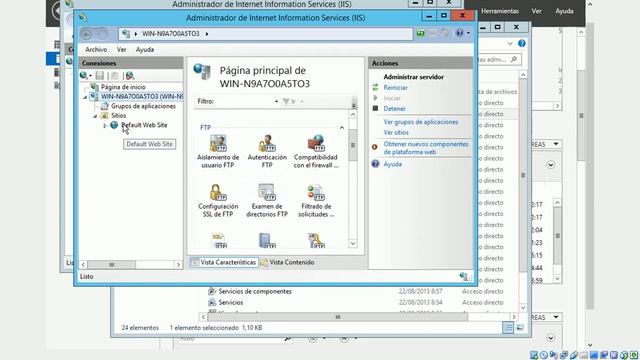Screen dimensions: 640x360
Task: Click the Ver sitios link
Action: click(x=396, y=132)
